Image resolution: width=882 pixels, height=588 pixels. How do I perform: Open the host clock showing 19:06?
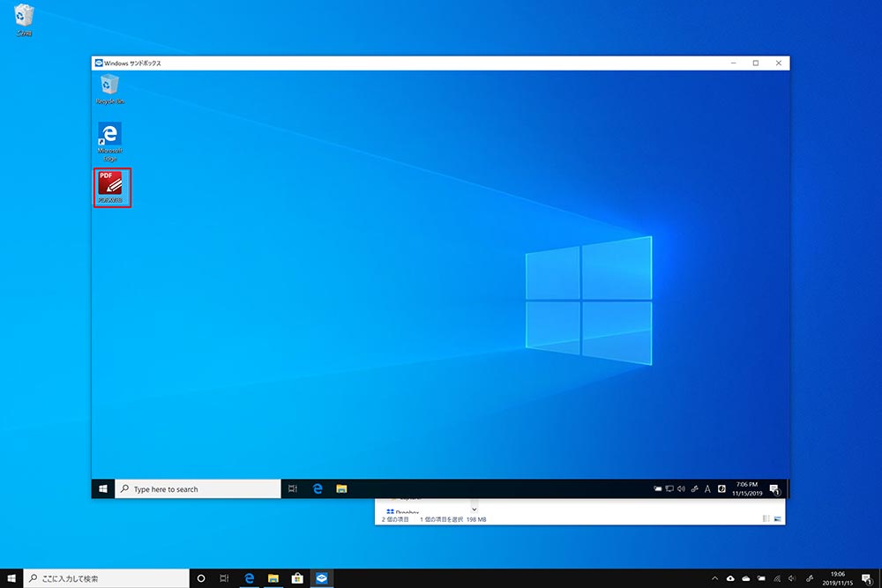point(838,578)
